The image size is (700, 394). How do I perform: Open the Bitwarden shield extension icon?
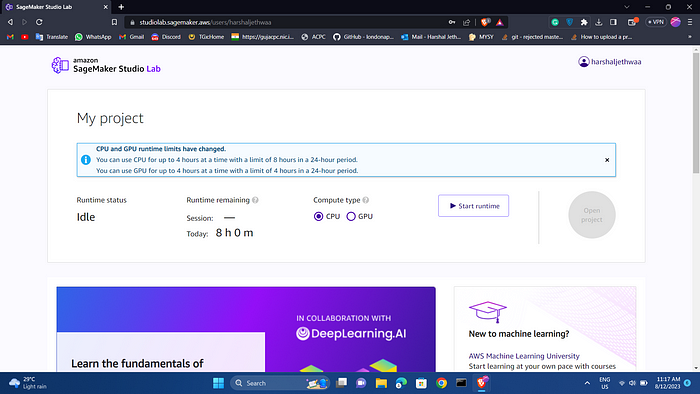click(569, 22)
